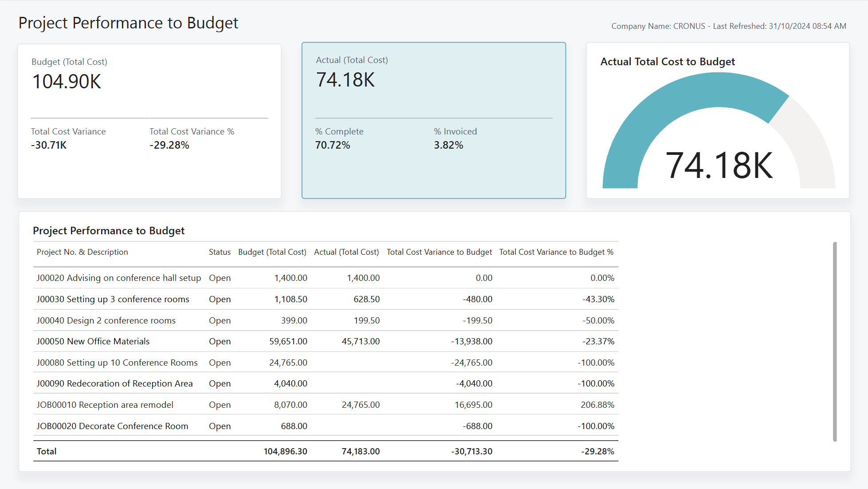868x489 pixels.
Task: Click the 59,651.00 budget cell
Action: point(288,341)
